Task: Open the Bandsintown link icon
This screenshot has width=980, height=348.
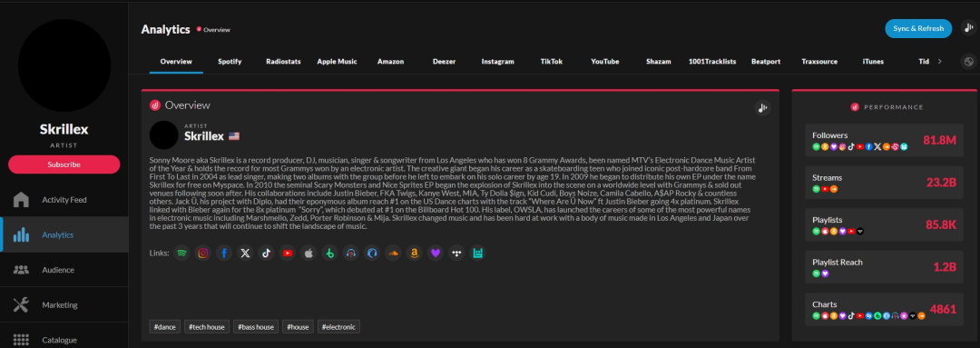Action: tap(477, 253)
